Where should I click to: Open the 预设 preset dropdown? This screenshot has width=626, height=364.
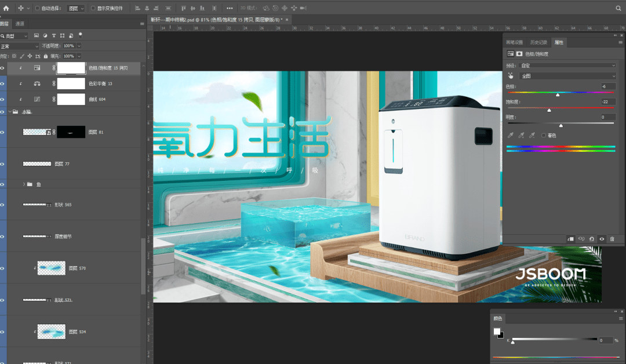[567, 65]
